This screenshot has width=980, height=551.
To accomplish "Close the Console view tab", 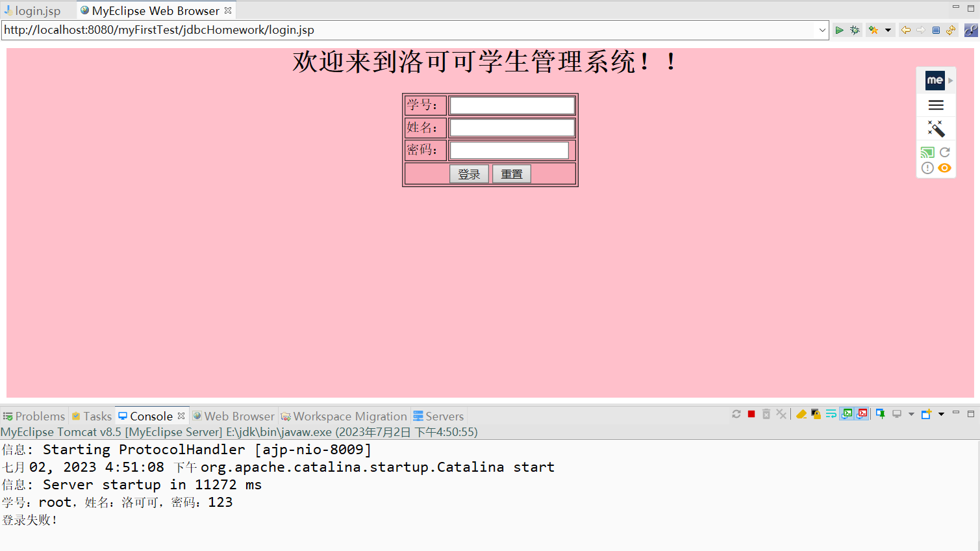I will pyautogui.click(x=181, y=416).
